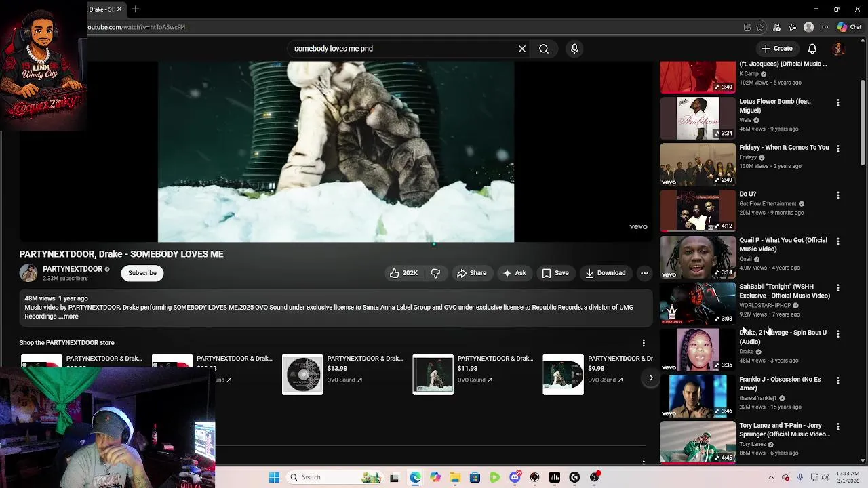Open options menu for Spin Bout U video

click(x=838, y=334)
